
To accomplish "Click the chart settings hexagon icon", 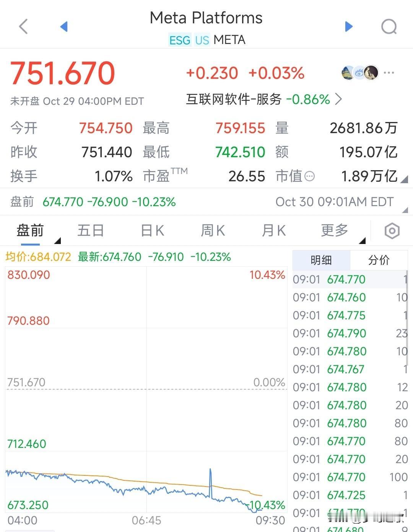I will (x=392, y=231).
